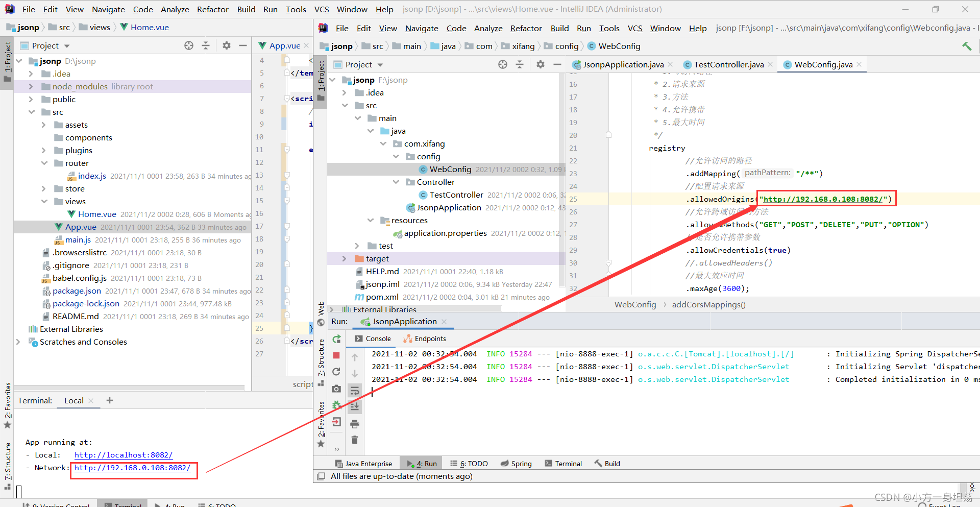
Task: Open the Spring tool window button
Action: click(516, 464)
